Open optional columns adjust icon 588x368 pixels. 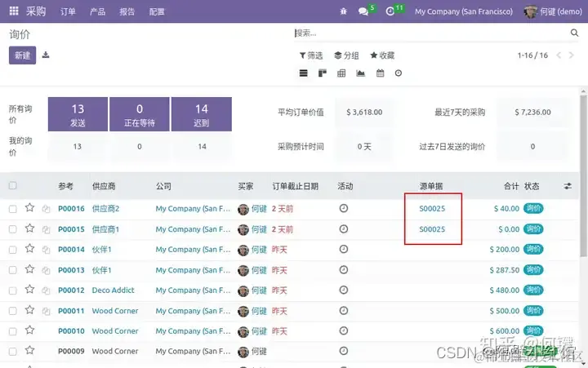pyautogui.click(x=568, y=186)
